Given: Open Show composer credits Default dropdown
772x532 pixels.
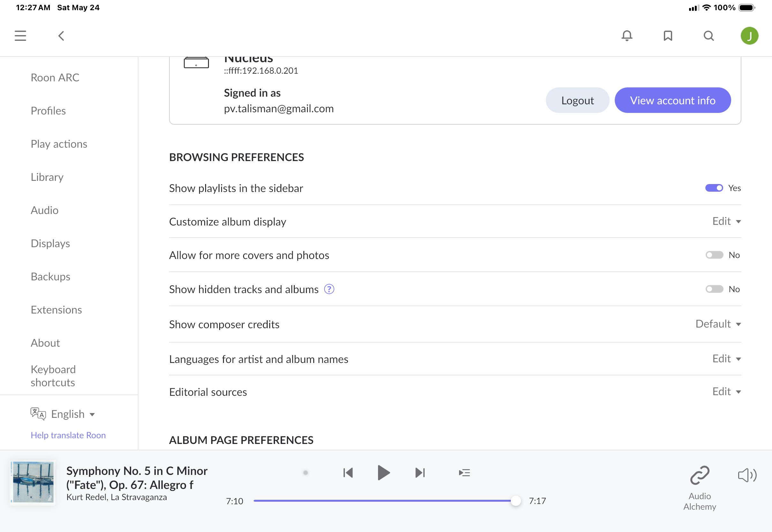Looking at the screenshot, I should click(x=718, y=324).
